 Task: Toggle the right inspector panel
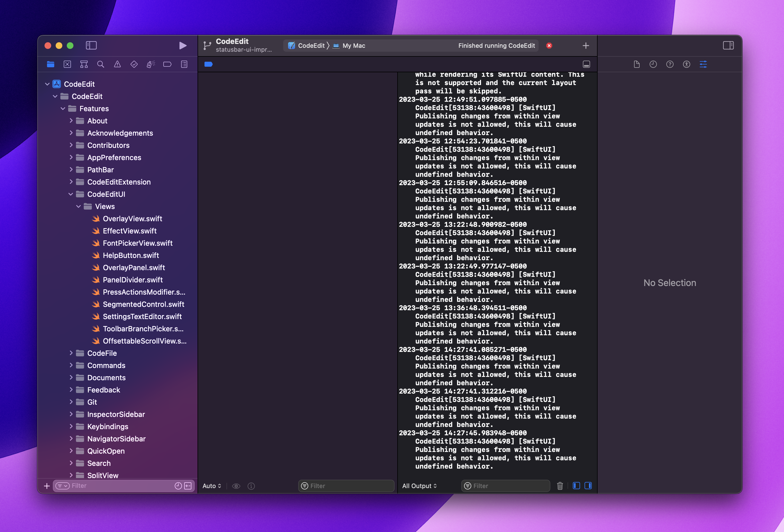[728, 46]
